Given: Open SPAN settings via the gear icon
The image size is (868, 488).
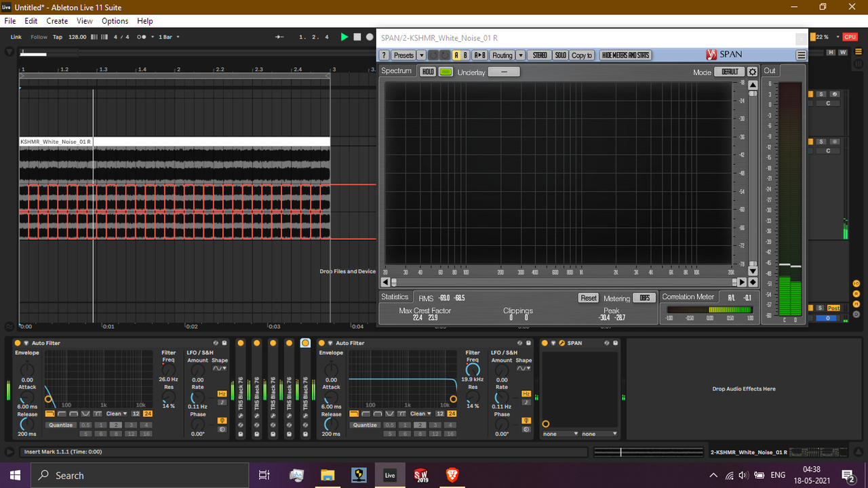Looking at the screenshot, I should click(x=753, y=71).
